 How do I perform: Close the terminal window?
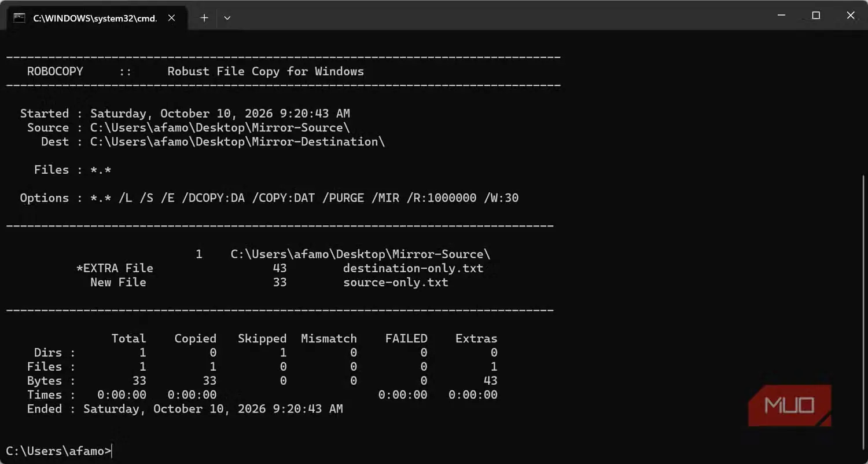851,16
